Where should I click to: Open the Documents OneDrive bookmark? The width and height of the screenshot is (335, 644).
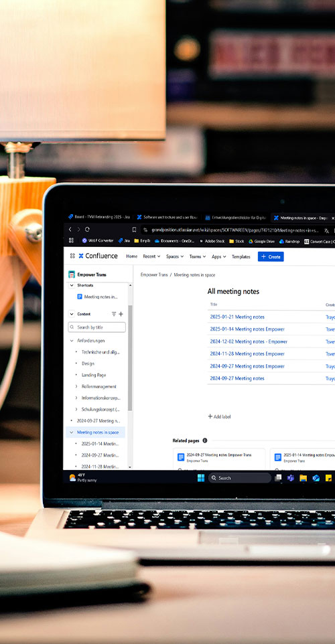tap(174, 241)
